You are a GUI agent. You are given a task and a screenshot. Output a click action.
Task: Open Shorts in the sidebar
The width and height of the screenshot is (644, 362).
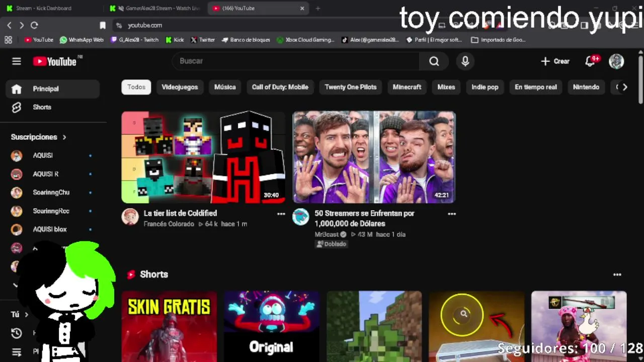[53, 107]
